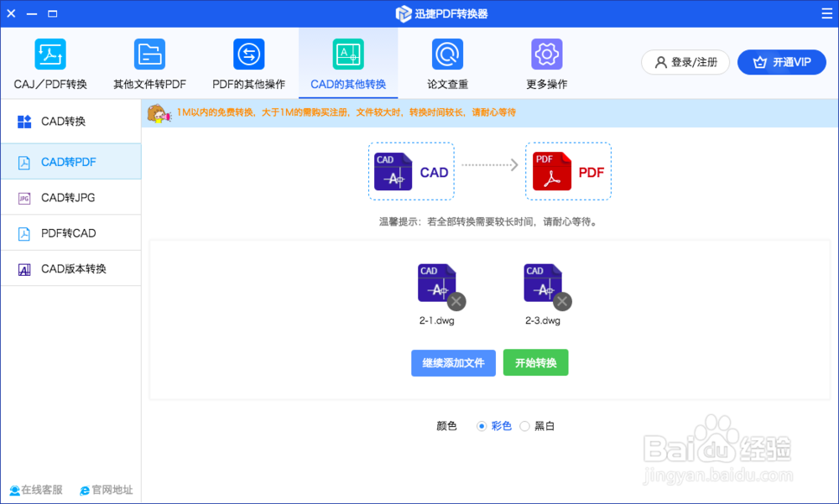This screenshot has width=839, height=504.
Task: Switch to CAD版本转换 in sidebar
Action: 70,268
